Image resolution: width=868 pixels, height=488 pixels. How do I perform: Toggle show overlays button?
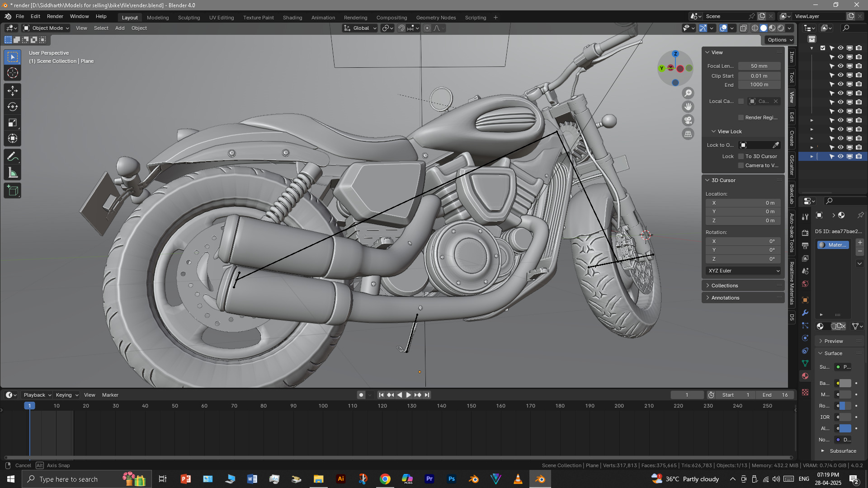[x=723, y=28]
